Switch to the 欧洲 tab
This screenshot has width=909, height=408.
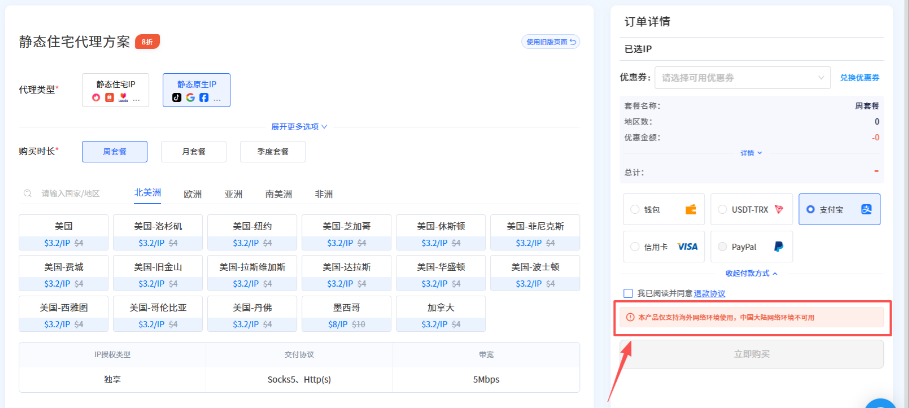click(192, 194)
